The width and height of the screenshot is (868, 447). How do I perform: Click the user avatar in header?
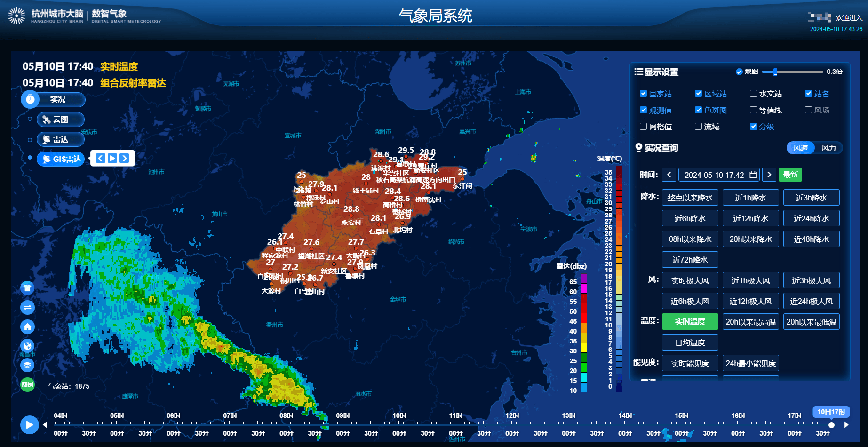click(x=820, y=17)
